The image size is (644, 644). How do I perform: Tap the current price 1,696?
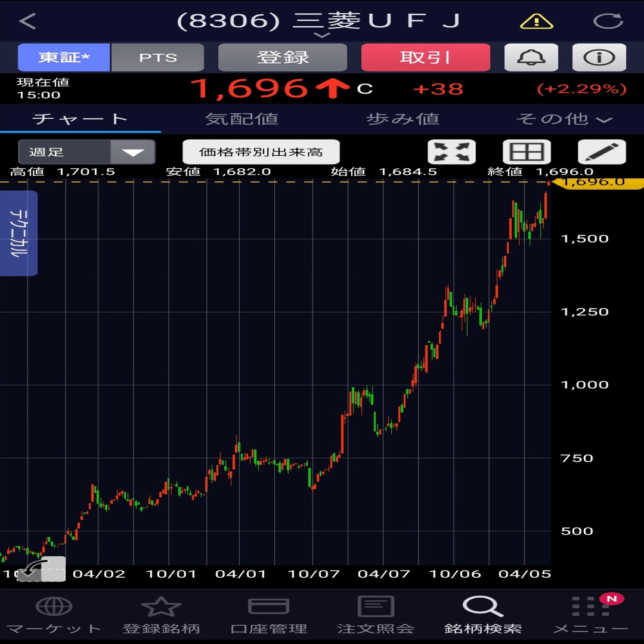point(249,89)
